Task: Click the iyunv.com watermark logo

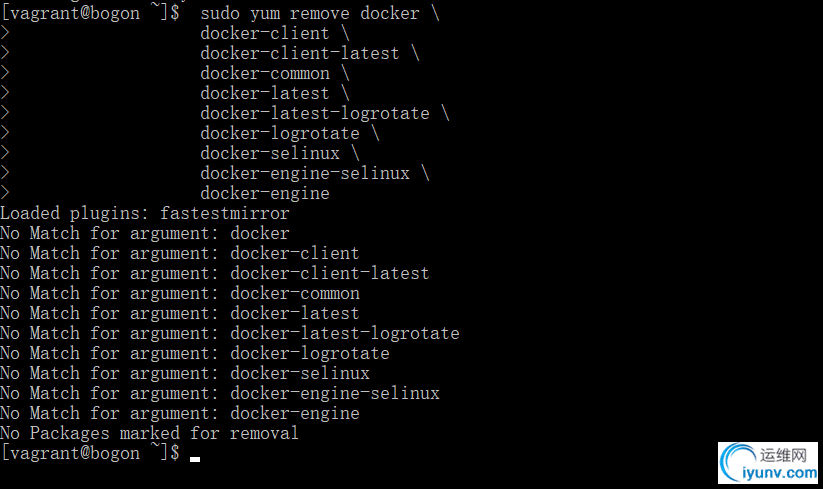Action: pyautogui.click(x=767, y=463)
